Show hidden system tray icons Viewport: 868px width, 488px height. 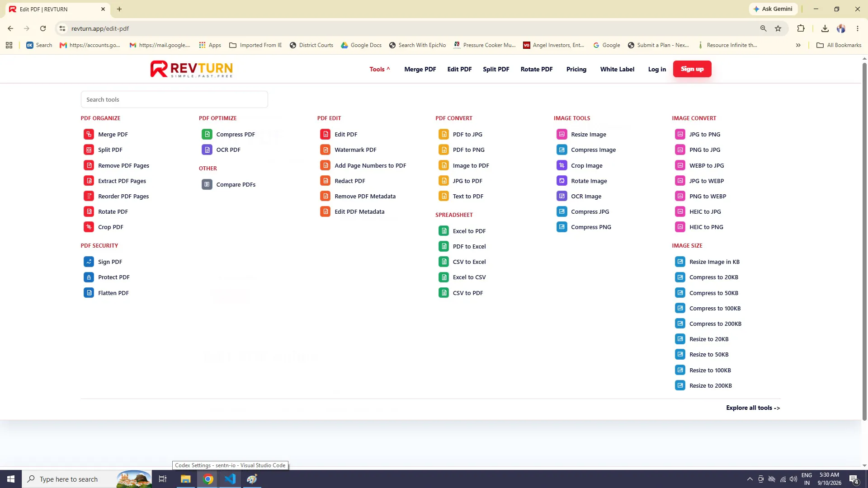[750, 479]
